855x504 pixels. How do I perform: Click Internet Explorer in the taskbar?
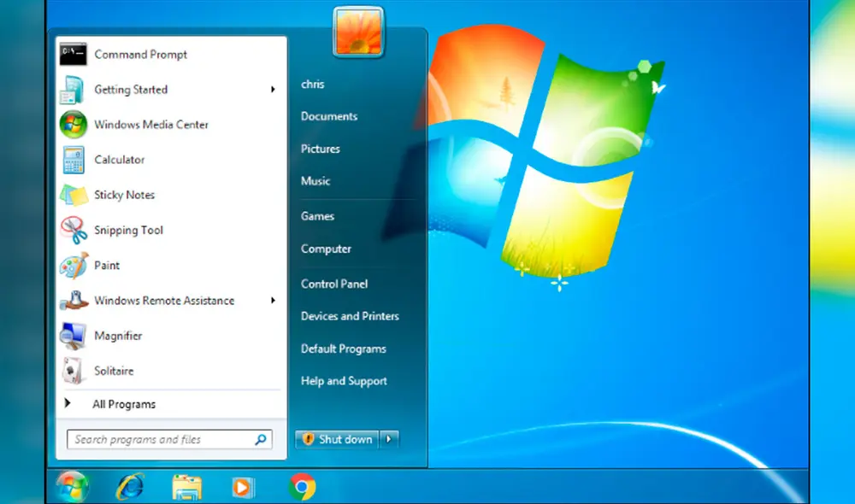(x=130, y=486)
